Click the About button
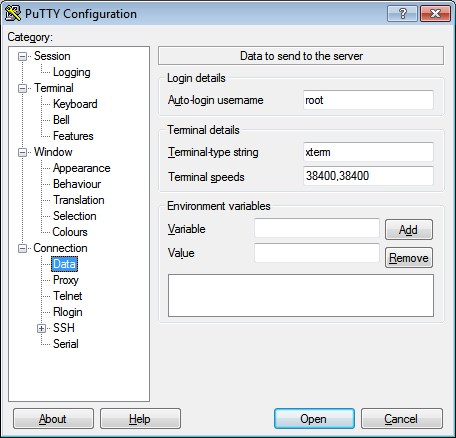This screenshot has width=456, height=438. tap(53, 419)
